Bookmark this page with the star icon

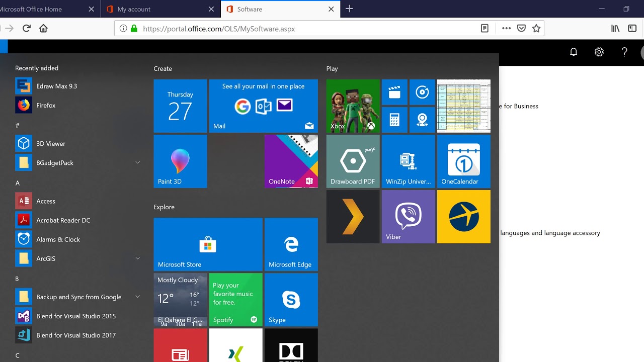[536, 29]
